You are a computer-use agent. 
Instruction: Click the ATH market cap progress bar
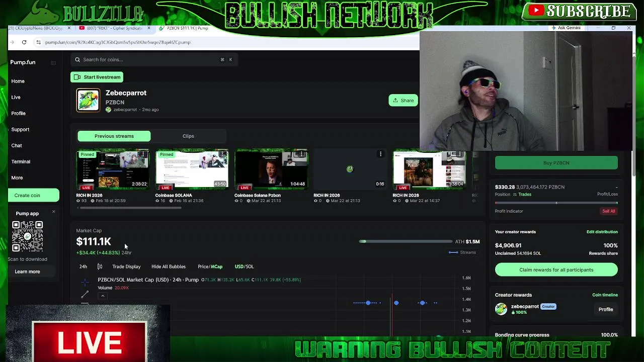pos(406,242)
